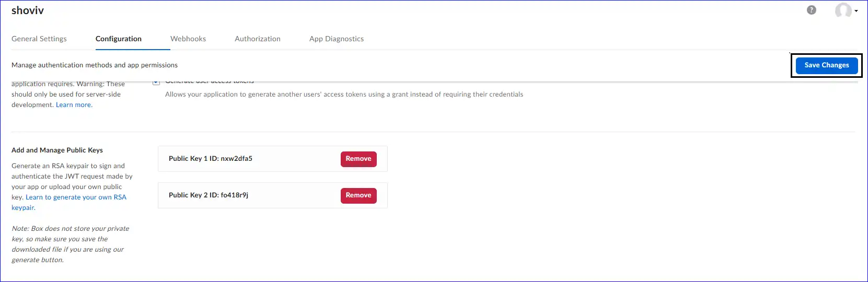Follow the generate your own RSA keypair link

[76, 197]
